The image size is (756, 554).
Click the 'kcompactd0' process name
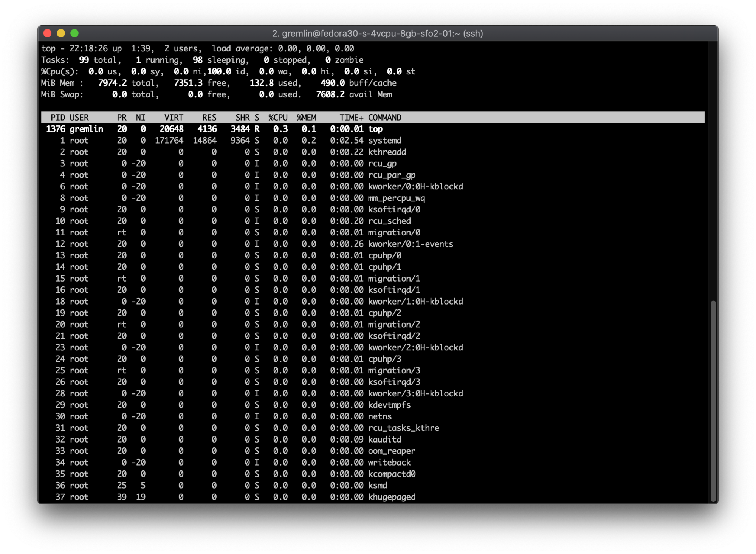pos(392,474)
